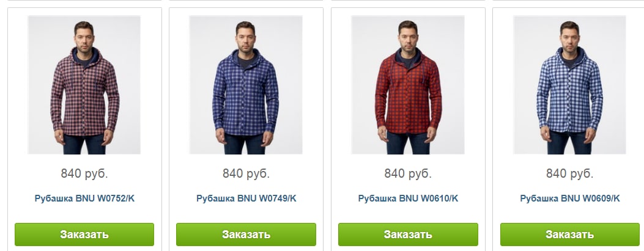Follow the Рубашка BNU W0610/K link
644x251 pixels.
click(408, 198)
